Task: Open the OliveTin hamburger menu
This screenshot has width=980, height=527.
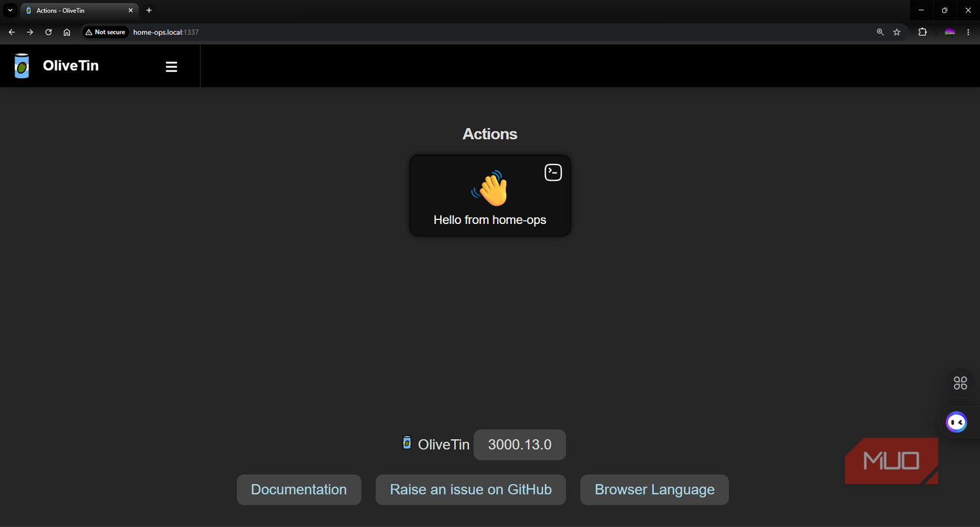Action: pyautogui.click(x=171, y=67)
